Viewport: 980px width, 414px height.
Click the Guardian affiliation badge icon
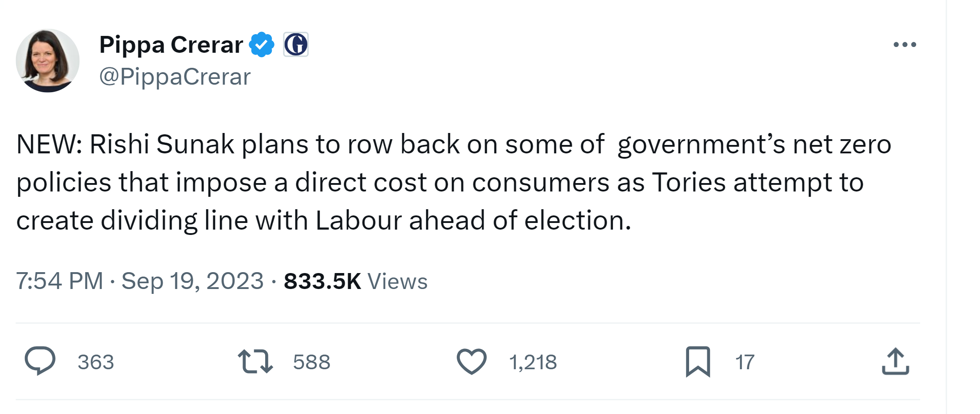(296, 44)
